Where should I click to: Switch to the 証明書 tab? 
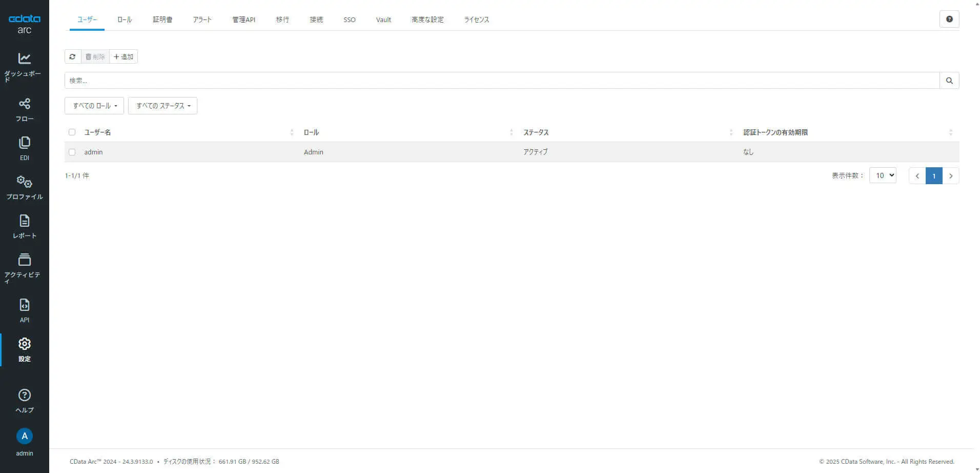pos(162,19)
